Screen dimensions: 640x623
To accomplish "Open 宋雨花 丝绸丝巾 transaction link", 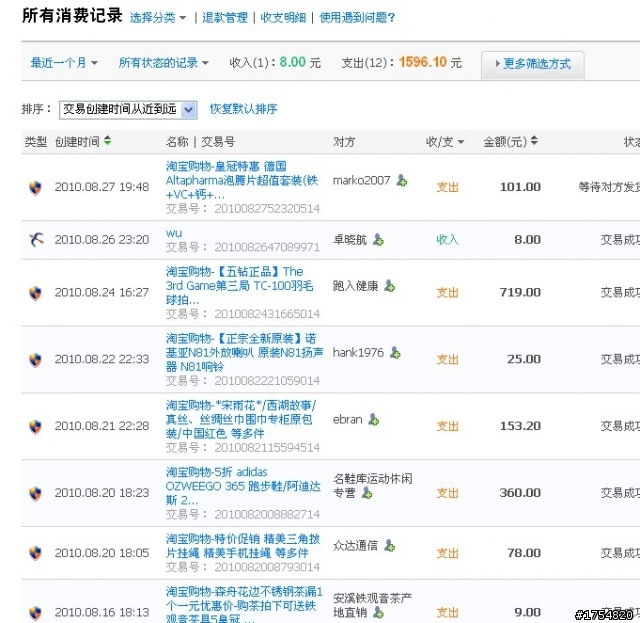I will pyautogui.click(x=241, y=419).
